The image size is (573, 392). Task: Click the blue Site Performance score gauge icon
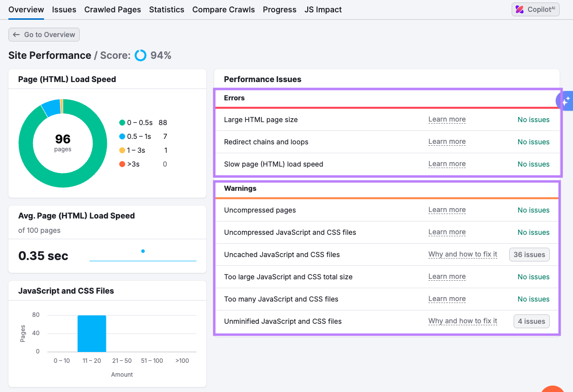[141, 55]
